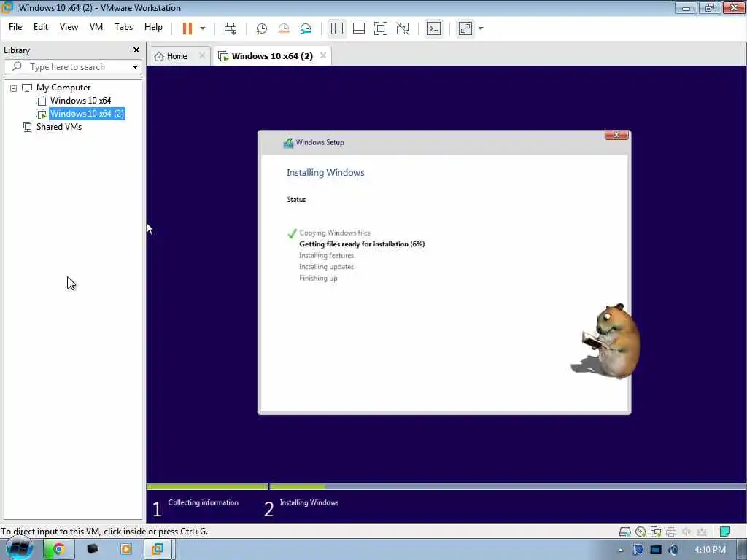This screenshot has width=747, height=560.
Task: Click the Windows Setup title bar icon
Action: click(287, 143)
